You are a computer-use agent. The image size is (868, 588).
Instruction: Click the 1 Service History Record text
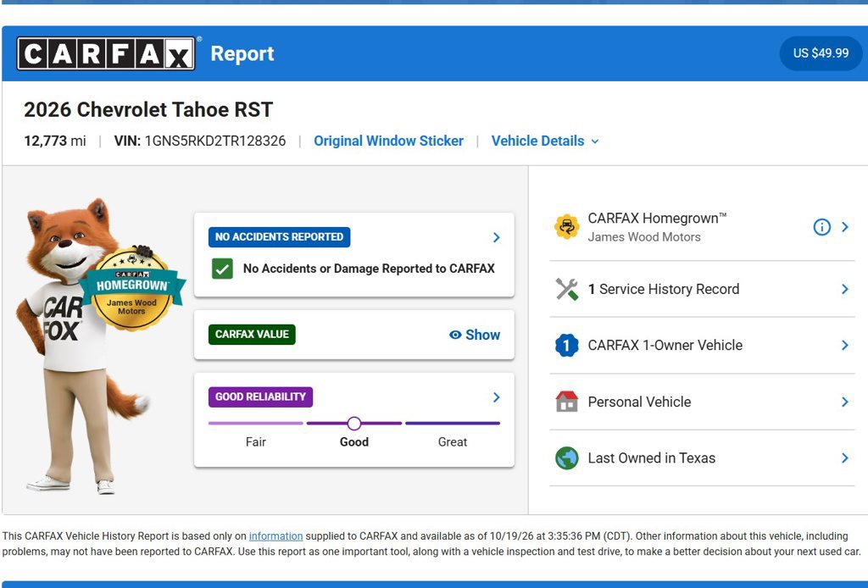tap(664, 289)
